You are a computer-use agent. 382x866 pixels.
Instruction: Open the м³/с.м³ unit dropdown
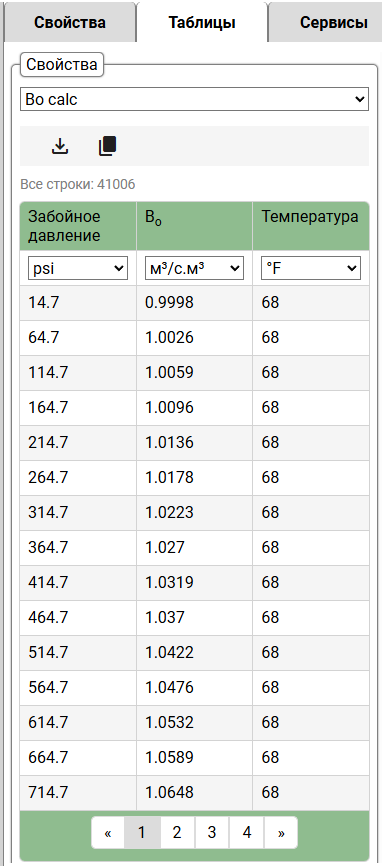[x=194, y=268]
